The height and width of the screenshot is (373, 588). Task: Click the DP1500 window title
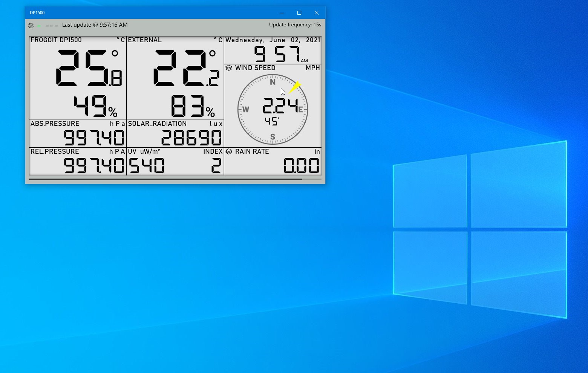[37, 13]
